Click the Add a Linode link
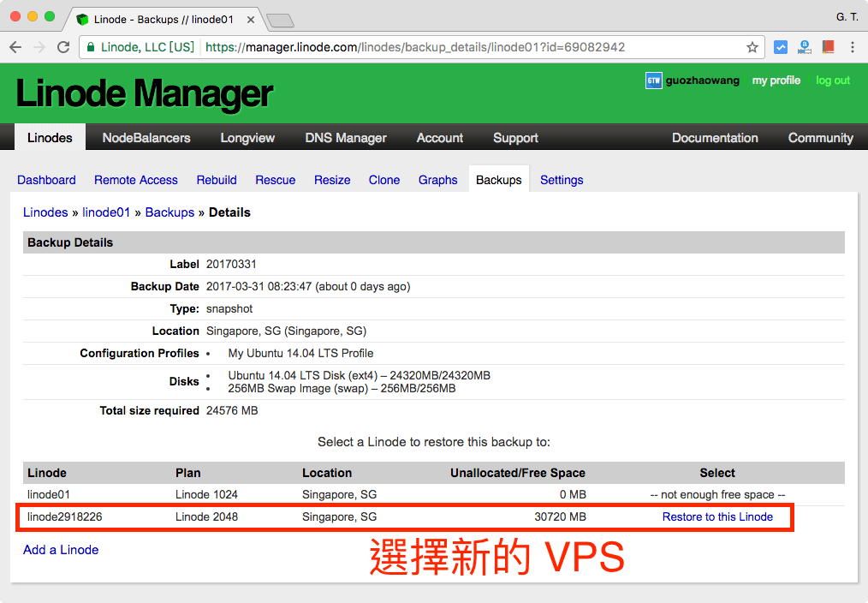868x603 pixels. click(60, 550)
